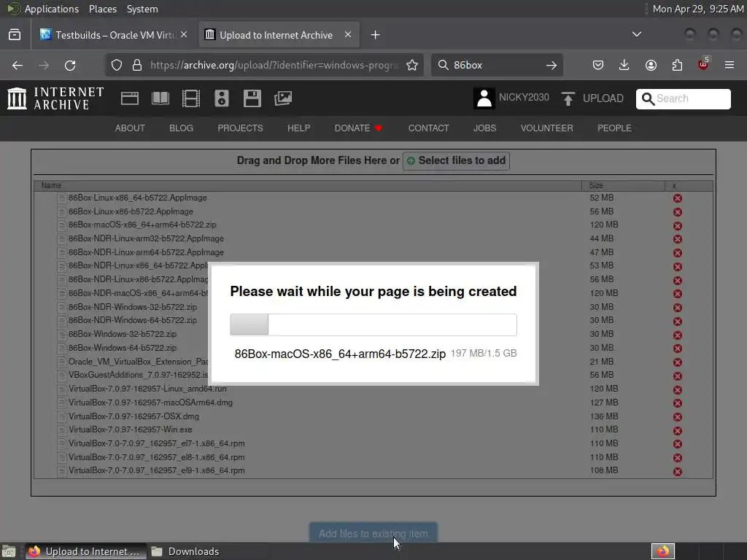This screenshot has height=560, width=747.
Task: Remove 86Box-Windows-64-b5722.zip via its red X
Action: click(678, 349)
